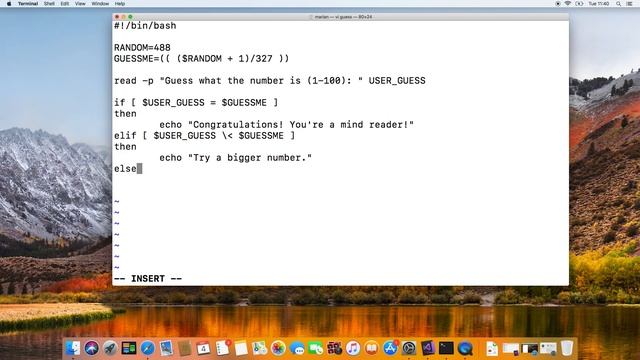Click the Terminal icon in dock
This screenshot has width=640, height=360.
(446, 348)
